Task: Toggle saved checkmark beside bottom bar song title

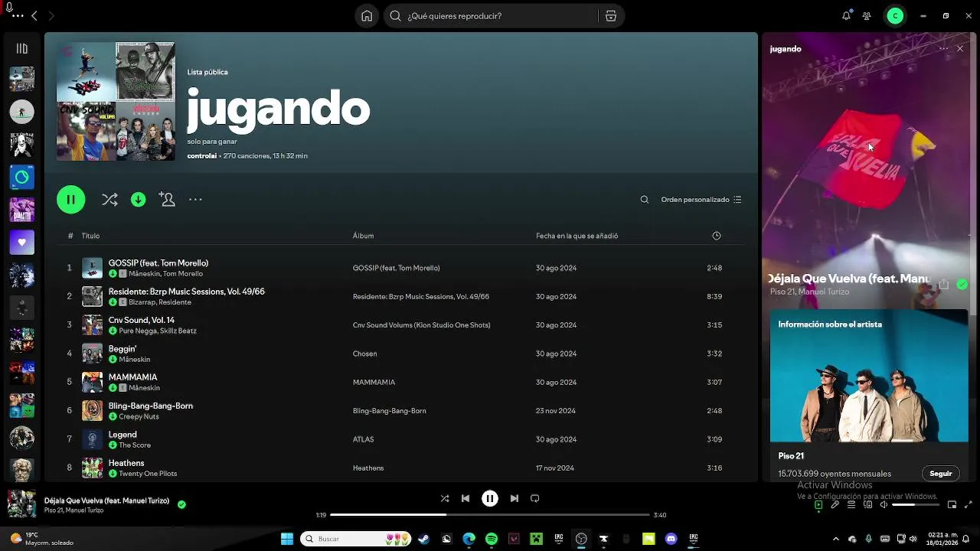Action: click(181, 504)
